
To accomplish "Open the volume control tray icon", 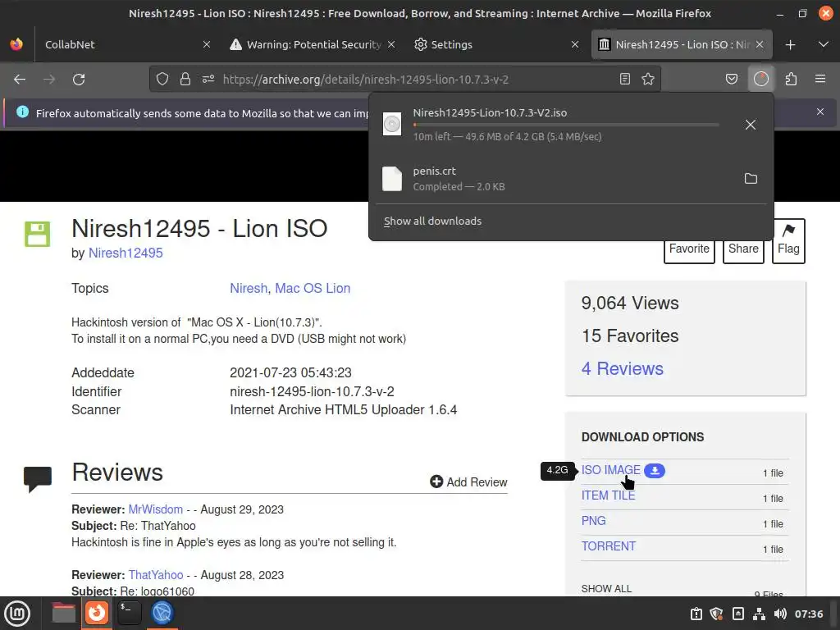I will pos(780,614).
